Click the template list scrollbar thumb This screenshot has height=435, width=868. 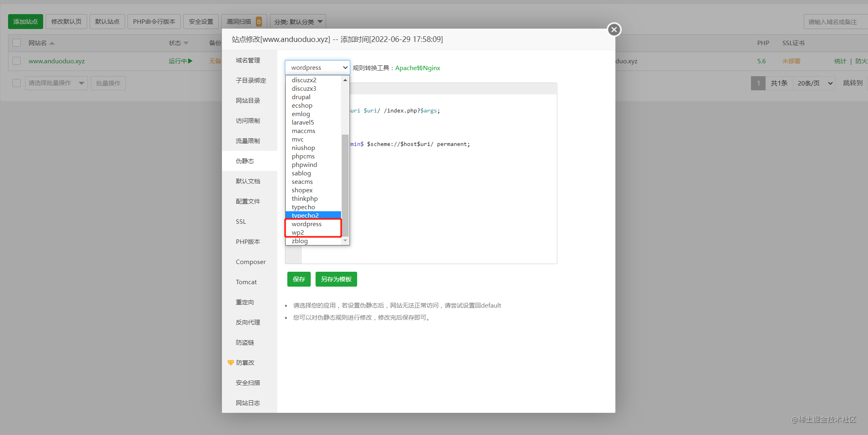345,185
